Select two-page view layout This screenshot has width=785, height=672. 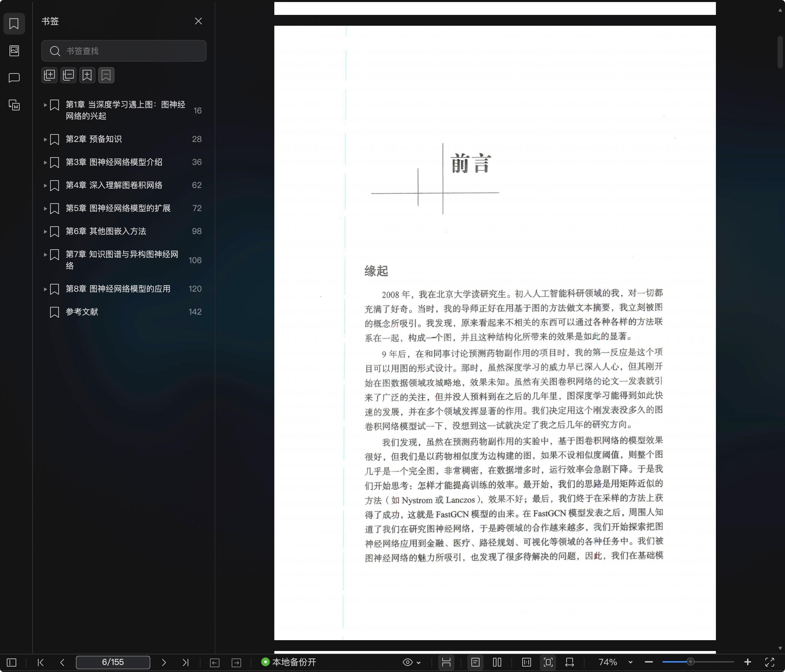pos(497,662)
